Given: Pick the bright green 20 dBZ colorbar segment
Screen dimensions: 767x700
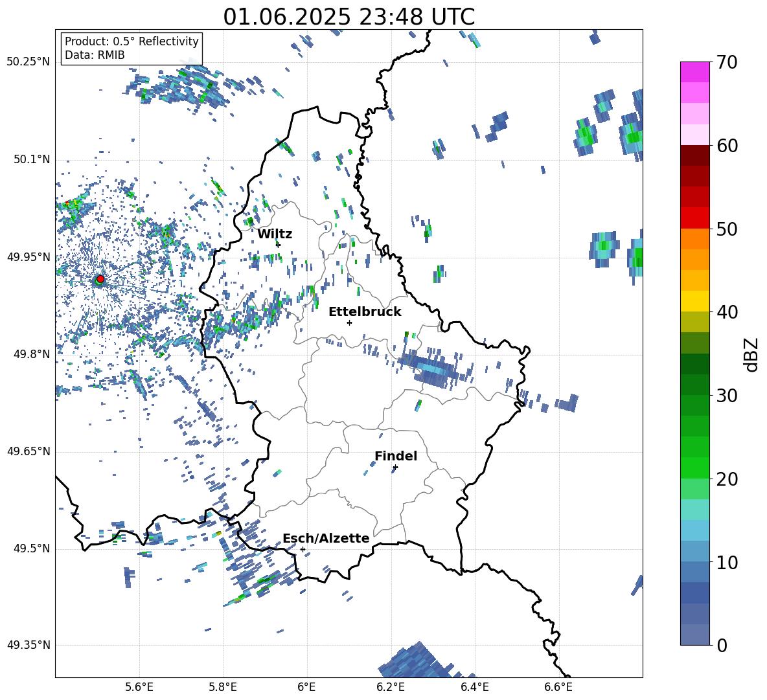Looking at the screenshot, I should coord(694,468).
